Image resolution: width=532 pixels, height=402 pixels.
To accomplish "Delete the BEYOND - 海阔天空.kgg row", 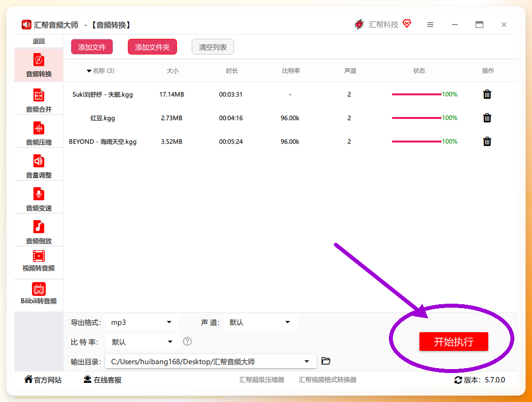I will pos(487,142).
